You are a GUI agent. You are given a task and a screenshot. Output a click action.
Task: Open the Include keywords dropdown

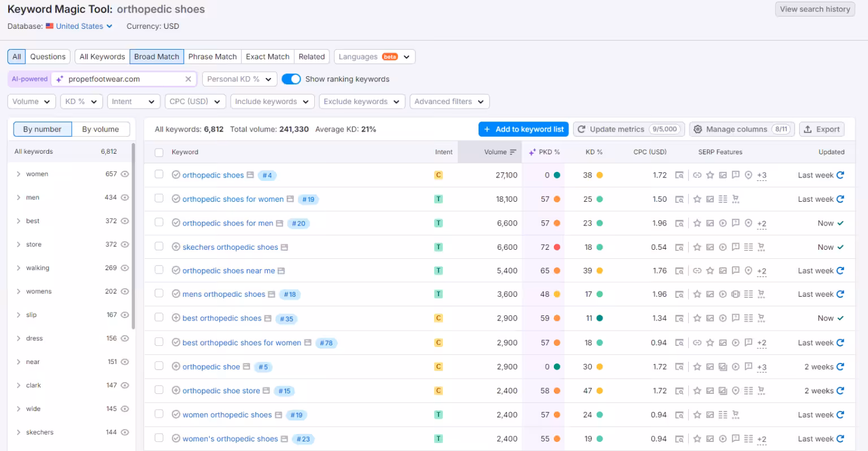pyautogui.click(x=272, y=102)
